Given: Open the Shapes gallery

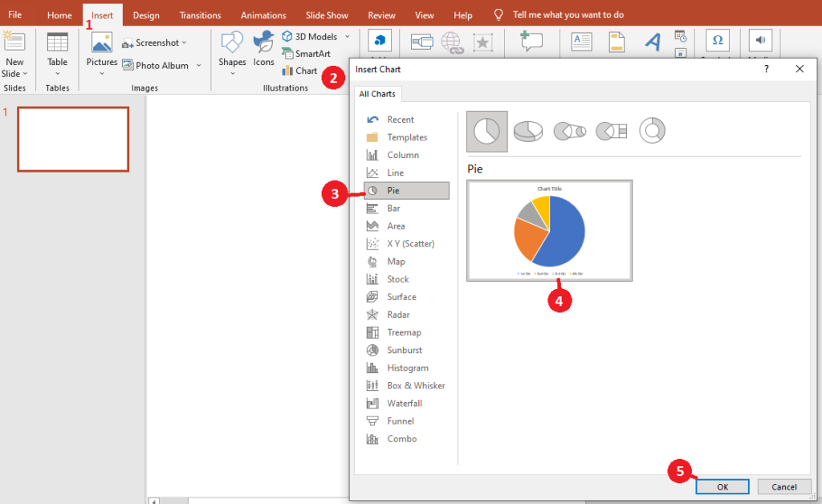Looking at the screenshot, I should [x=232, y=50].
